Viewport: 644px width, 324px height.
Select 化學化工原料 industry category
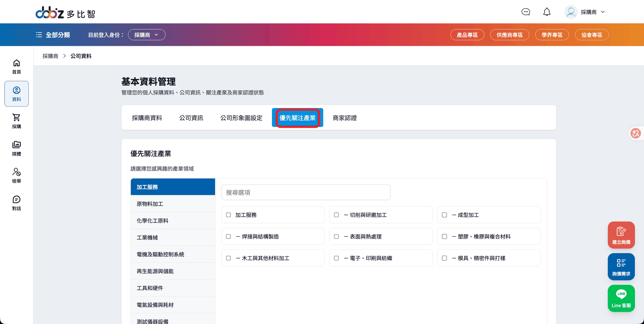[173, 221]
